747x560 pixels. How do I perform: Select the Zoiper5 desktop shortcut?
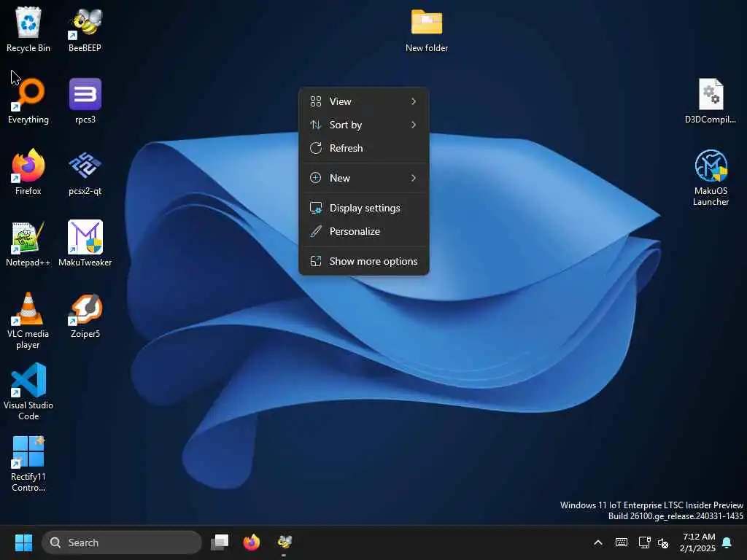point(85,315)
